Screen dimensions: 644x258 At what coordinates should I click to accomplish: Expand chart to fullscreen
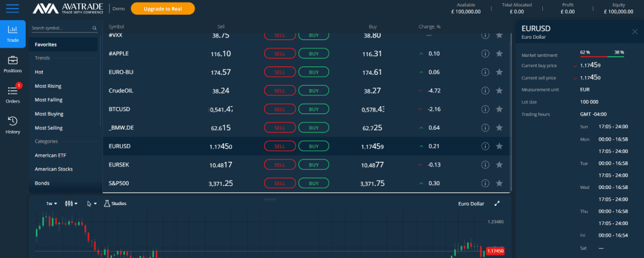click(497, 203)
